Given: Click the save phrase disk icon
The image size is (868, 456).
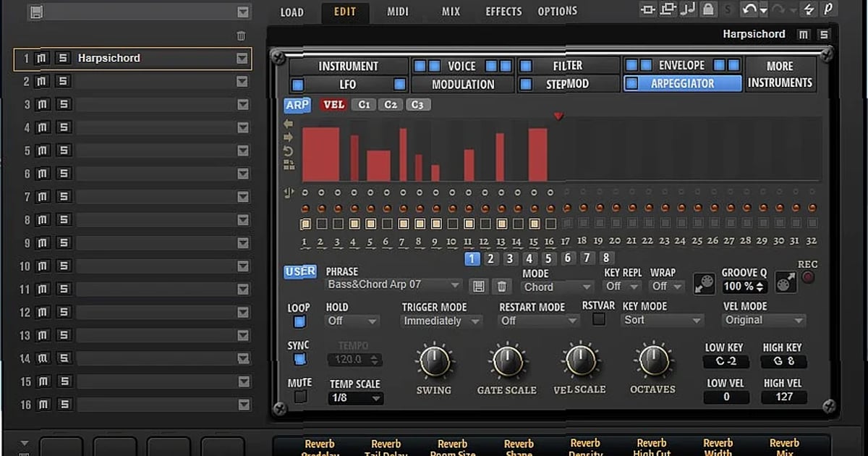Looking at the screenshot, I should tap(479, 287).
